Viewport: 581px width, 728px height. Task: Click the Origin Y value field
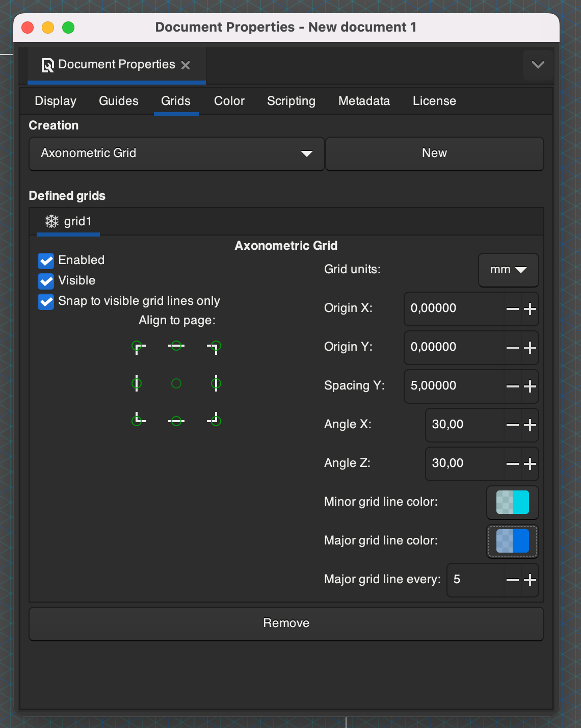tap(454, 347)
